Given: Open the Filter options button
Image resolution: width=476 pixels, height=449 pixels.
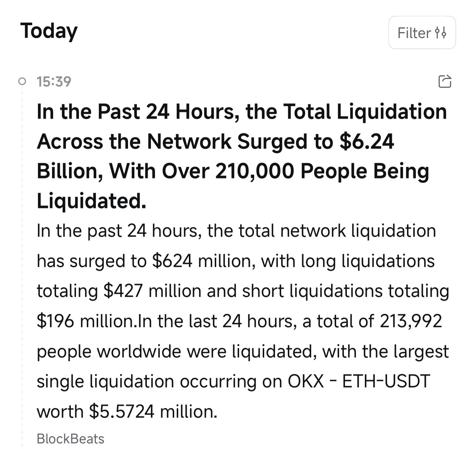Looking at the screenshot, I should click(x=422, y=32).
